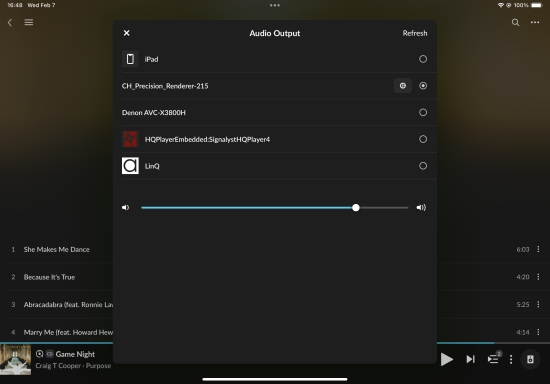Viewport: 550px width, 384px height.
Task: Open settings for CH_Precision_Renderer-215
Action: 403,86
